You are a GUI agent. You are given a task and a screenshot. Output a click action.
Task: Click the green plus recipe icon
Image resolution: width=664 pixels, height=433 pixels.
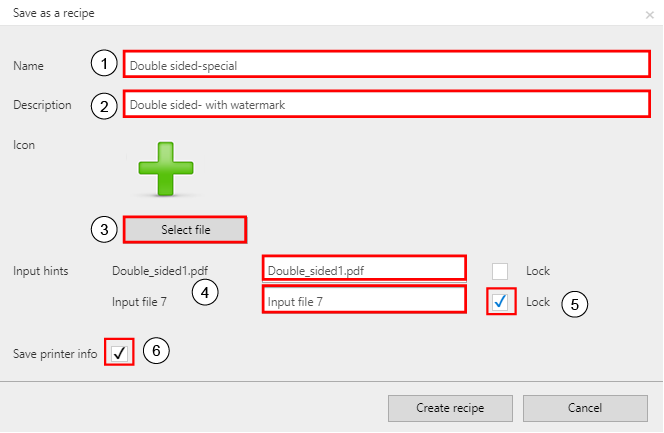[x=164, y=168]
